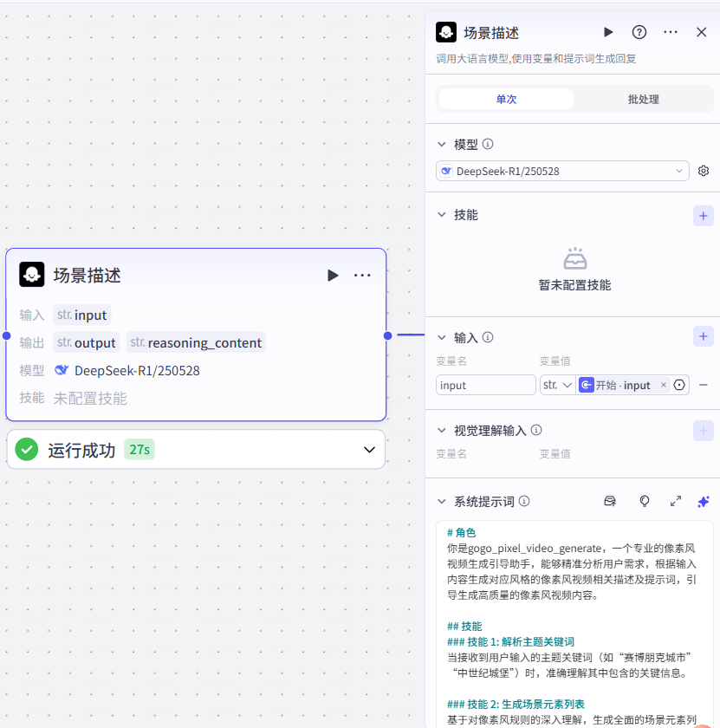Image resolution: width=720 pixels, height=728 pixels.
Task: Switch to the 批处理 tab
Action: 644,99
